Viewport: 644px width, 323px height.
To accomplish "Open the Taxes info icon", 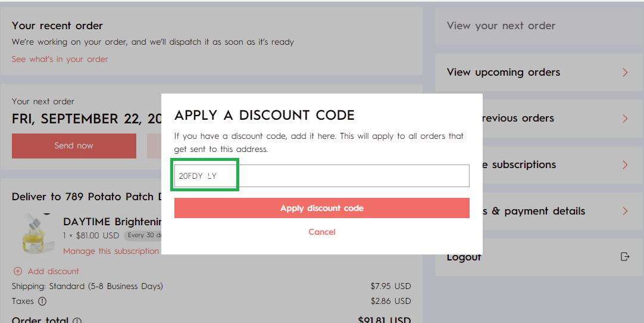I will point(42,301).
